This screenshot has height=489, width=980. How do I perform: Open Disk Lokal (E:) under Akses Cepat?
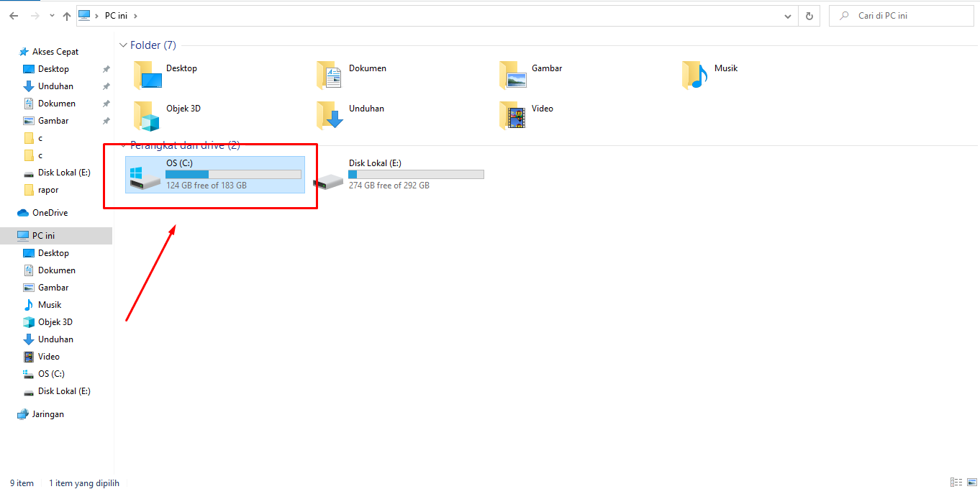coord(64,173)
